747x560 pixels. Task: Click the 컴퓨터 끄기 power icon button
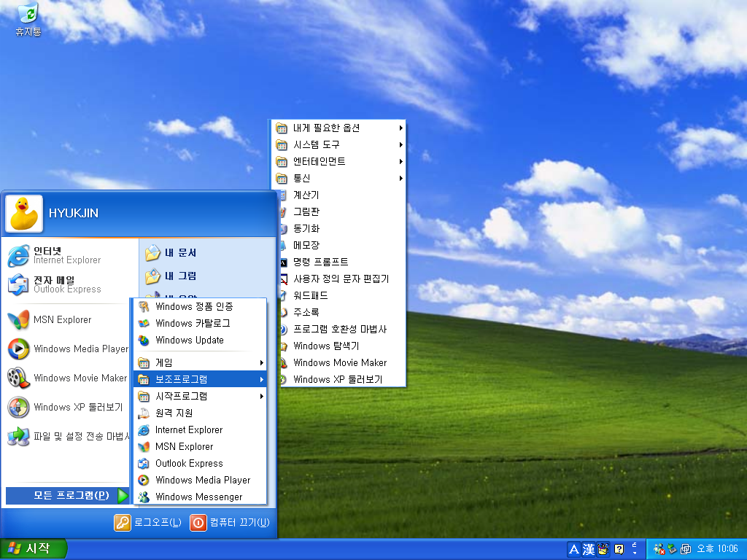[x=198, y=522]
